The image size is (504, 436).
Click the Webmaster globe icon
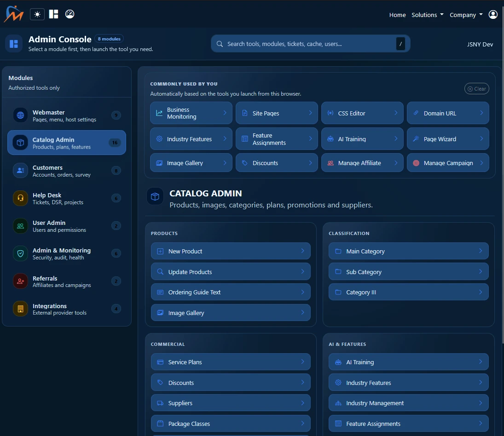tap(20, 115)
